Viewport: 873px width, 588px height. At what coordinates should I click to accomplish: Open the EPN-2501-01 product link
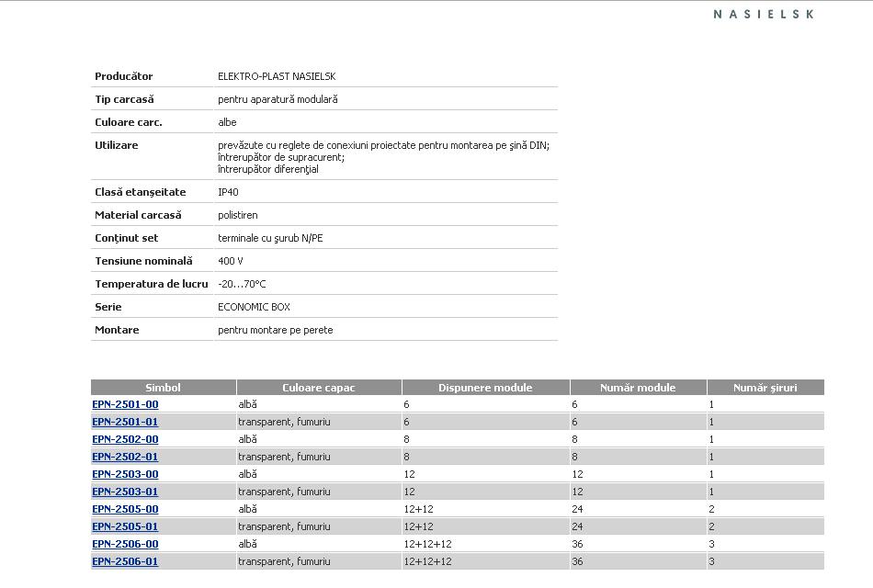pos(125,422)
